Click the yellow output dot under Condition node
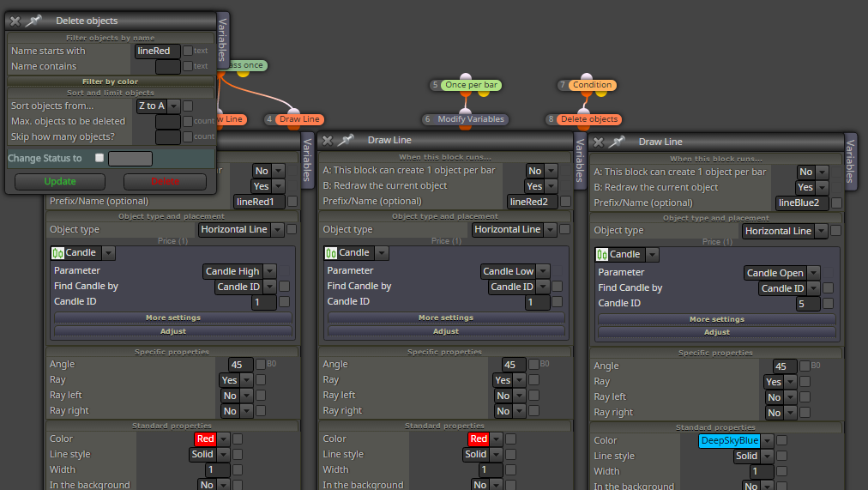Viewport: 868px width, 490px height. tap(602, 94)
